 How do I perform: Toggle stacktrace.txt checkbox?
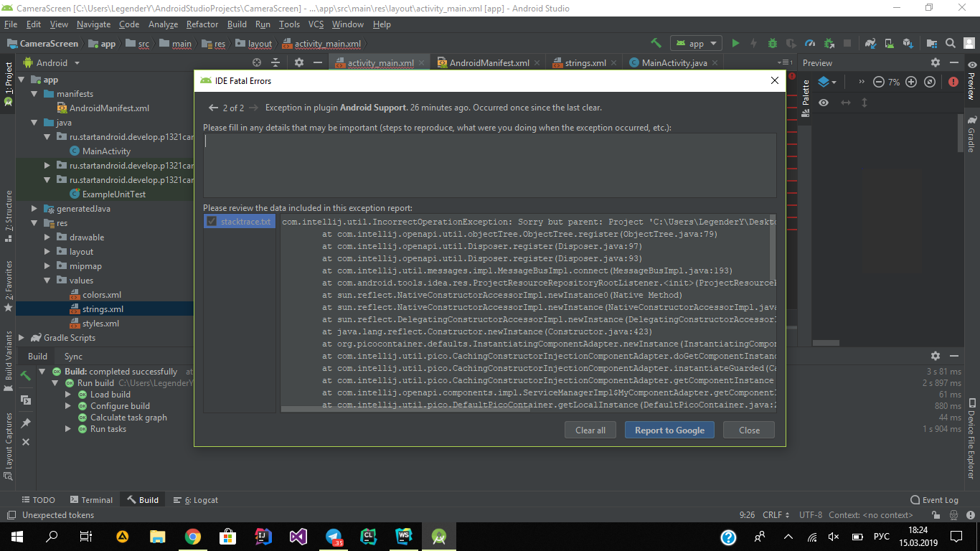coord(212,222)
